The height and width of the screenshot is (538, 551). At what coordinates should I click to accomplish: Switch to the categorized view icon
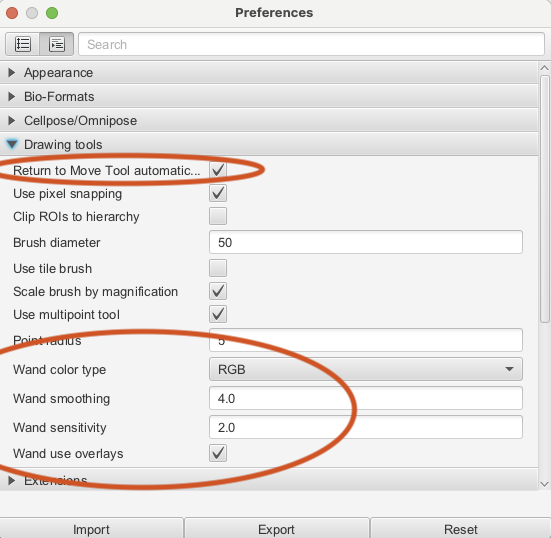click(x=57, y=44)
